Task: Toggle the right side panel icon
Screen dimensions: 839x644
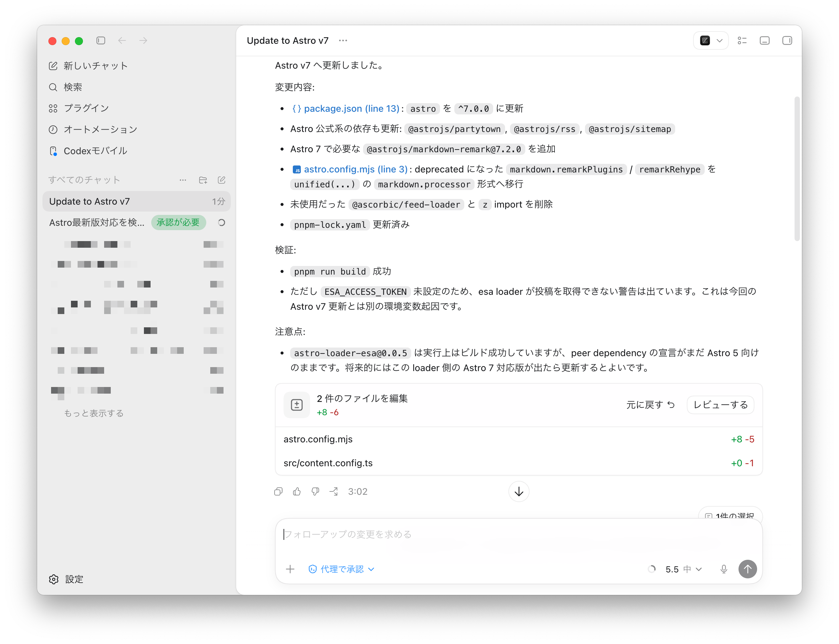Action: (x=787, y=41)
